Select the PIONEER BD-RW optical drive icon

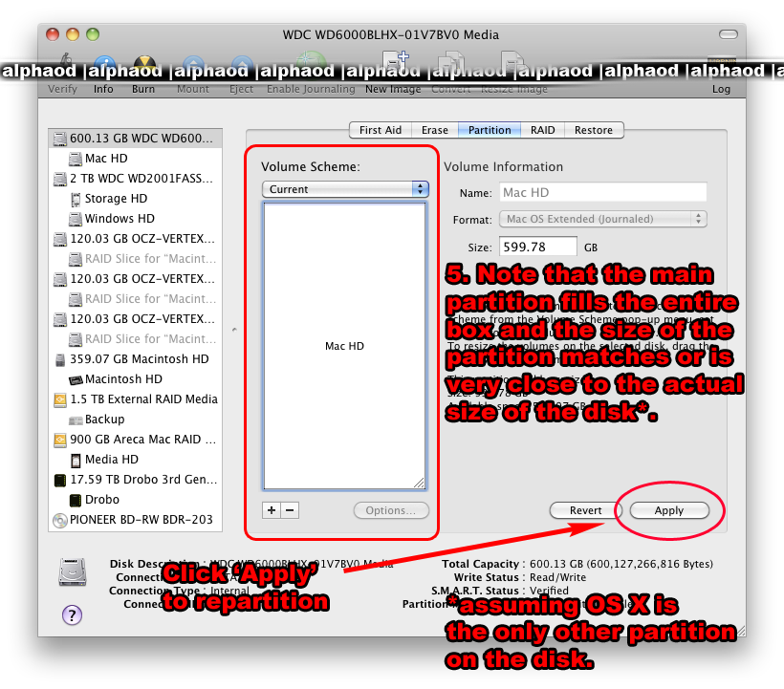(60, 520)
